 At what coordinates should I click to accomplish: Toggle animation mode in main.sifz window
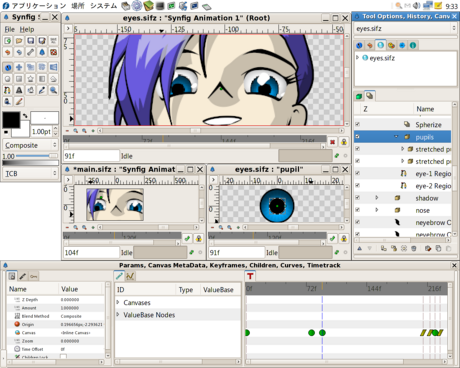pos(187,239)
